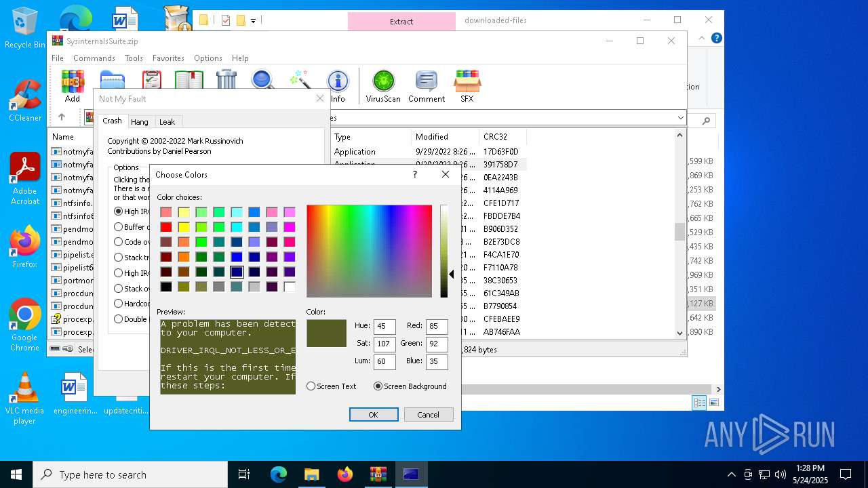Click the Red value input field

(437, 326)
